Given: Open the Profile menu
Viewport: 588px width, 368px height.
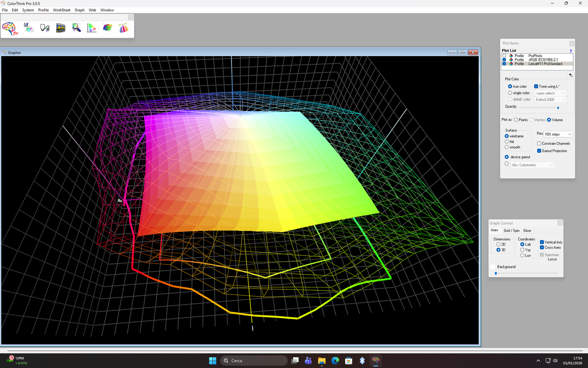Looking at the screenshot, I should click(x=44, y=10).
